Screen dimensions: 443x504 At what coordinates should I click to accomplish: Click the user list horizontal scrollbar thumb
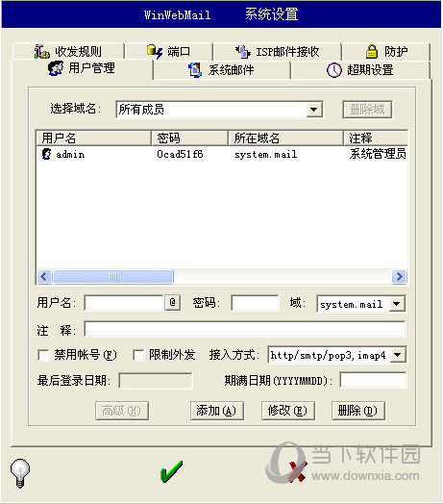tap(113, 276)
